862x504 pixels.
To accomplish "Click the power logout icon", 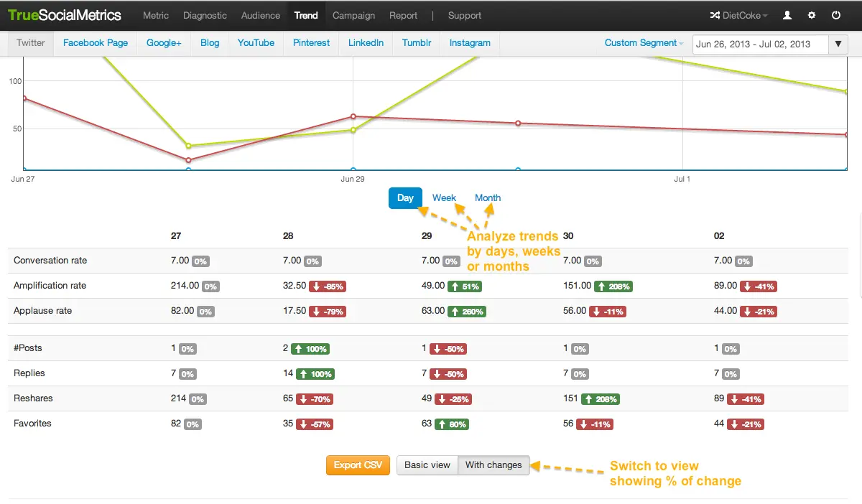I will click(836, 15).
